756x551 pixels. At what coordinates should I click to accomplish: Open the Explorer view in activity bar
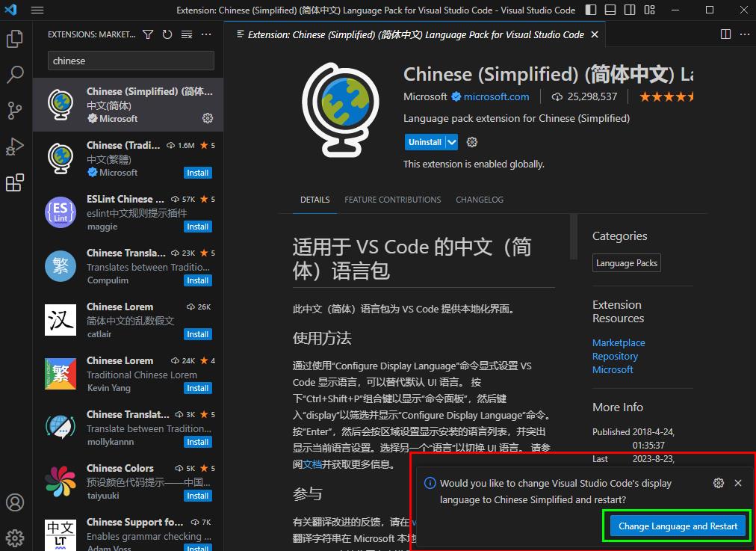point(15,39)
